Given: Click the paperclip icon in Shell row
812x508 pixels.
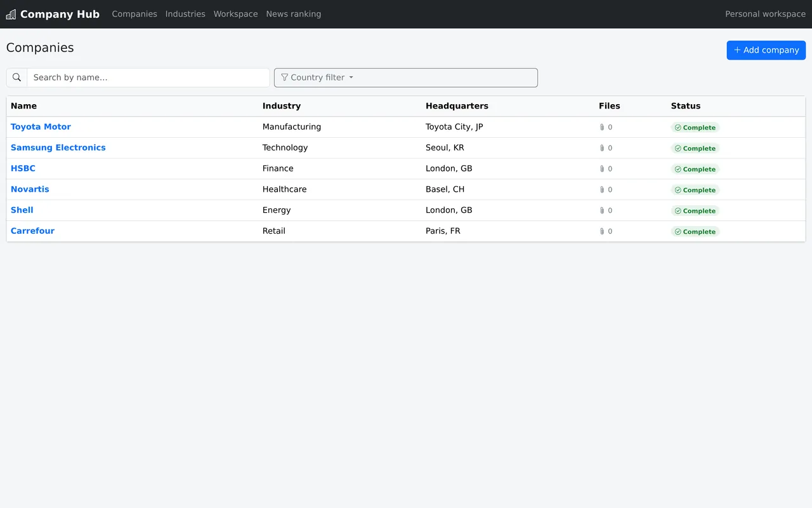Looking at the screenshot, I should click(x=602, y=210).
